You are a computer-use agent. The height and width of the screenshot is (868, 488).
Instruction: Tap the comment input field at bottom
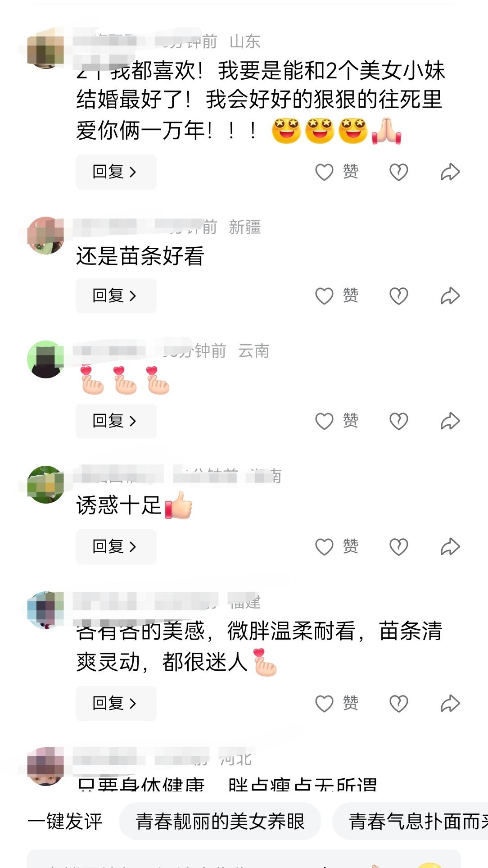(x=244, y=859)
